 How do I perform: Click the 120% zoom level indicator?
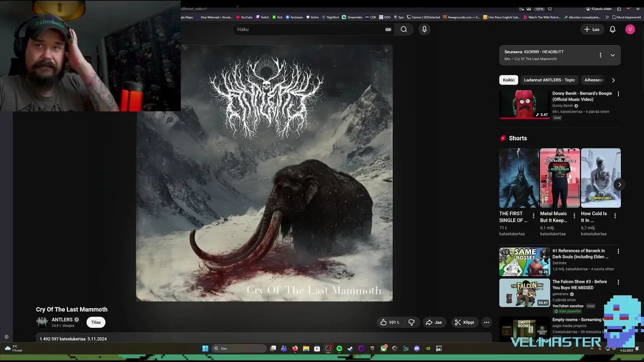pyautogui.click(x=539, y=9)
